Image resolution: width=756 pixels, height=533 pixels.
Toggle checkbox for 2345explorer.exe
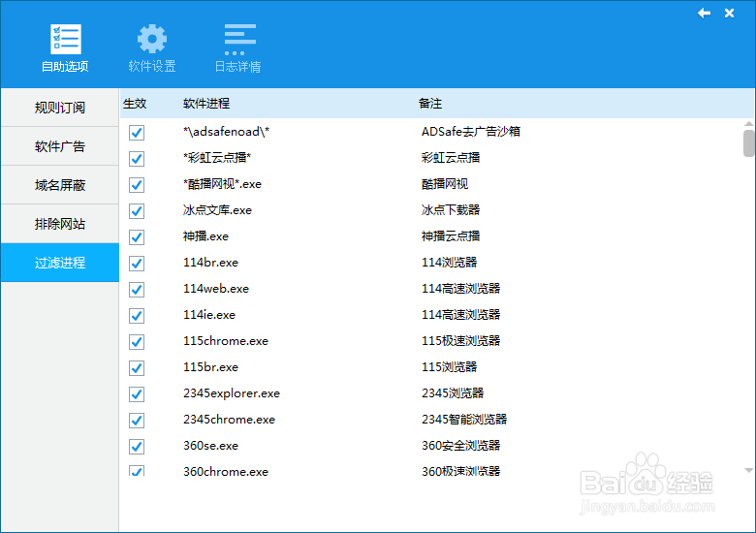137,394
